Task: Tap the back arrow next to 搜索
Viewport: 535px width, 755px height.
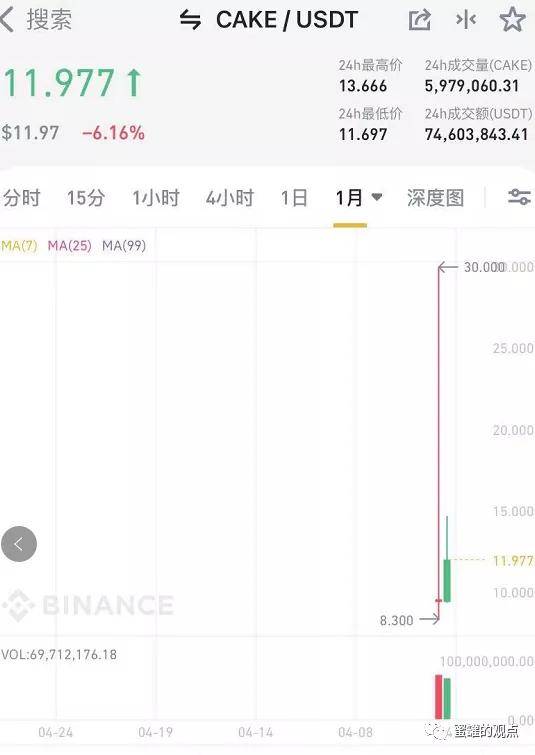Action: (7, 20)
